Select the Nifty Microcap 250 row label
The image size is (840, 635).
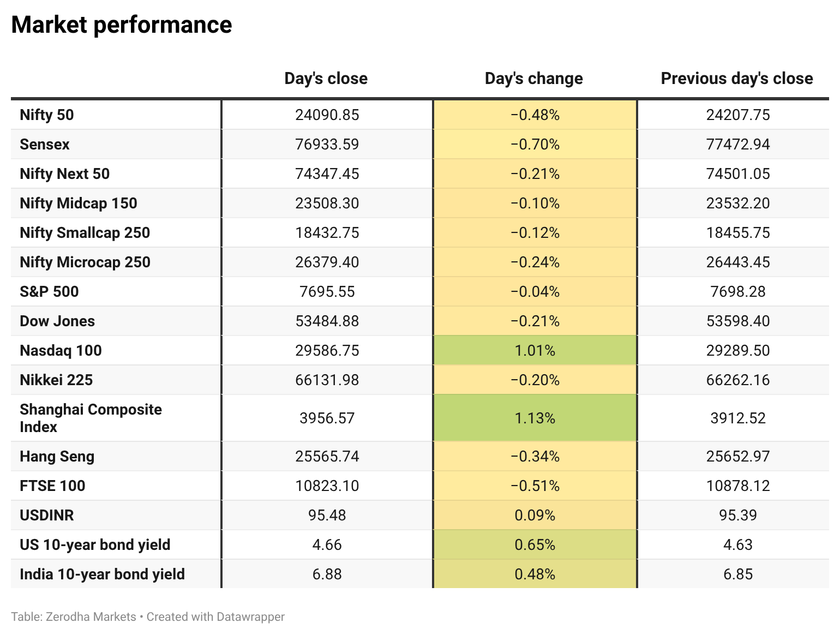(x=85, y=262)
